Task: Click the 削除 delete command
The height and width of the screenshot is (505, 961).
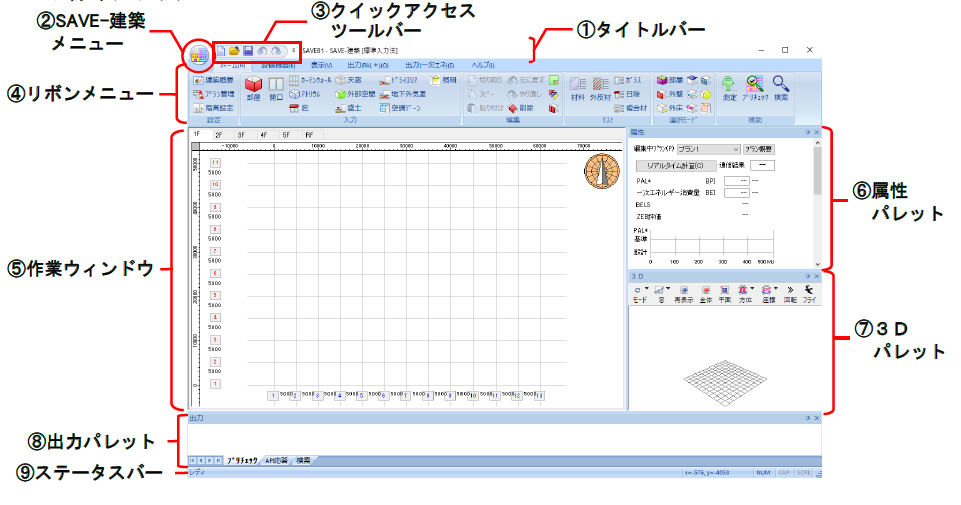Action: [521, 108]
